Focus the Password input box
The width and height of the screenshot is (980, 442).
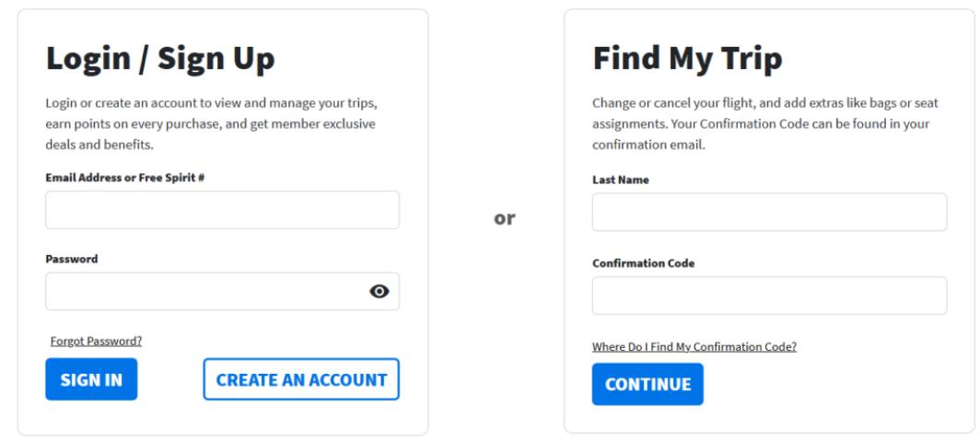(204, 291)
